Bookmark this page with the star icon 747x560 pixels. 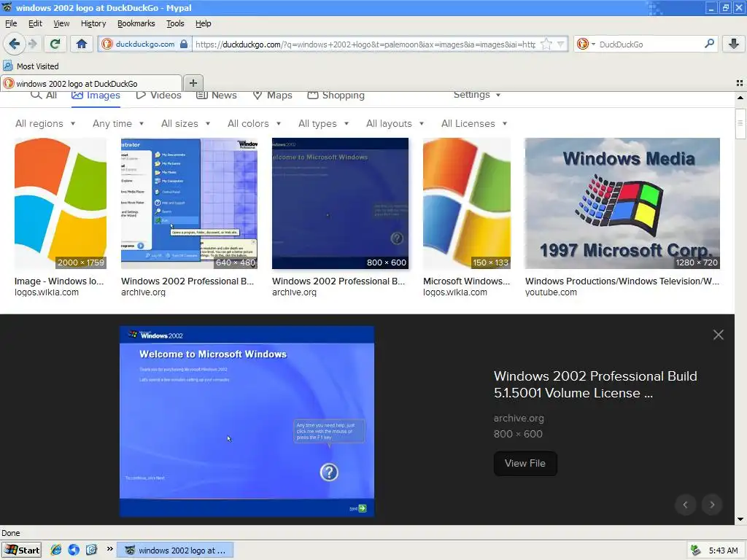[x=546, y=44]
